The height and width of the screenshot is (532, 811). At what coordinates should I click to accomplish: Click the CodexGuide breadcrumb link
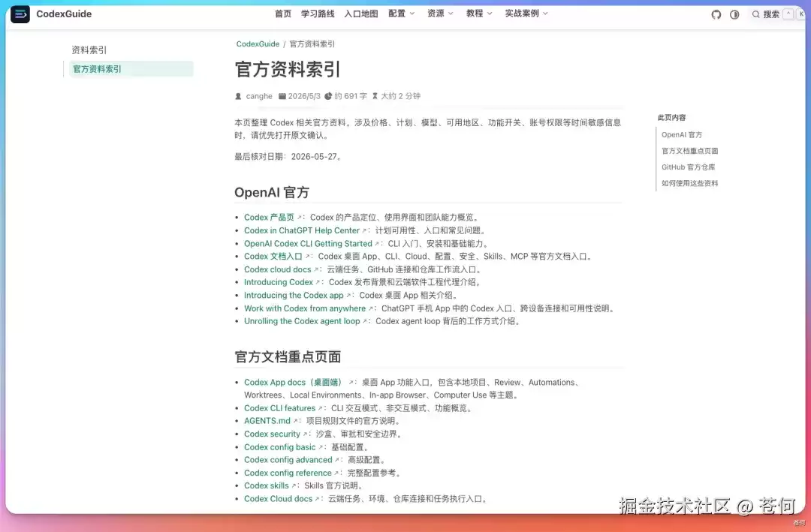click(258, 44)
